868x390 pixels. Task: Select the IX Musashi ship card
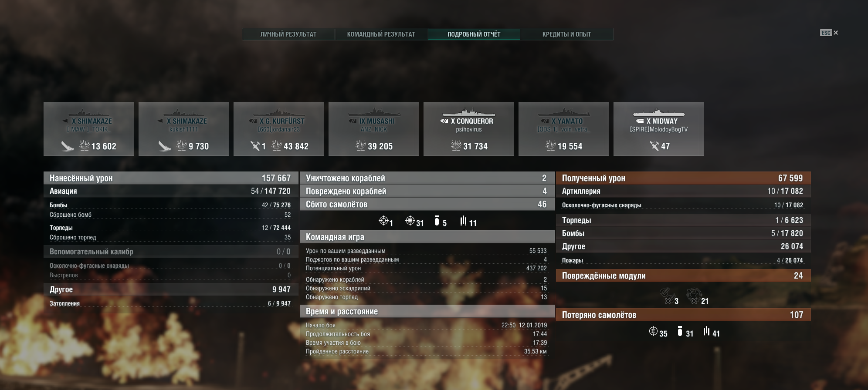(374, 129)
